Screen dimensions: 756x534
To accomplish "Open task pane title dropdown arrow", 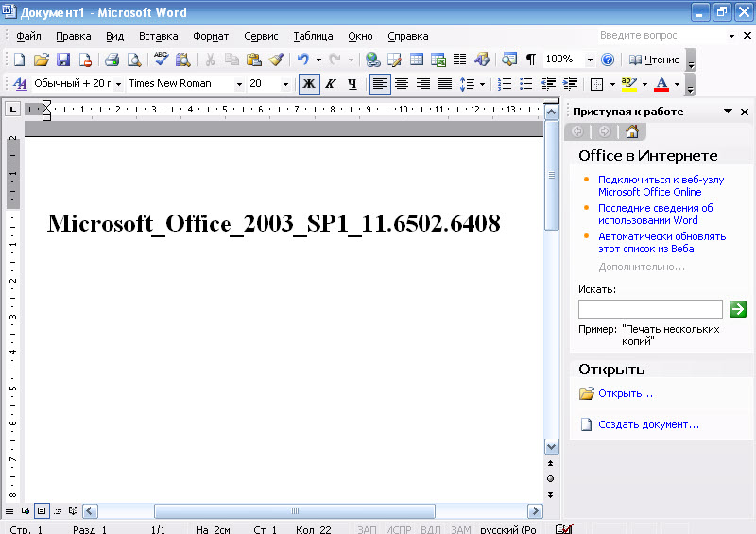I will (x=728, y=112).
